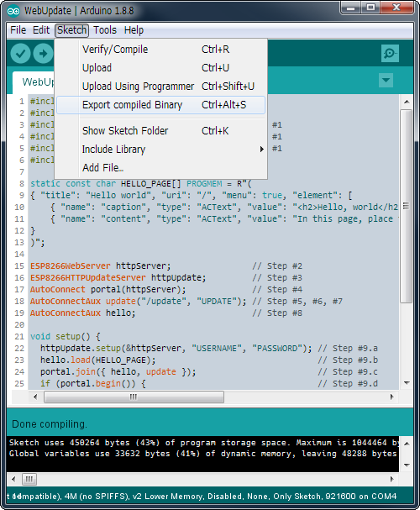Click the editor scroll-down arrow

(407, 383)
